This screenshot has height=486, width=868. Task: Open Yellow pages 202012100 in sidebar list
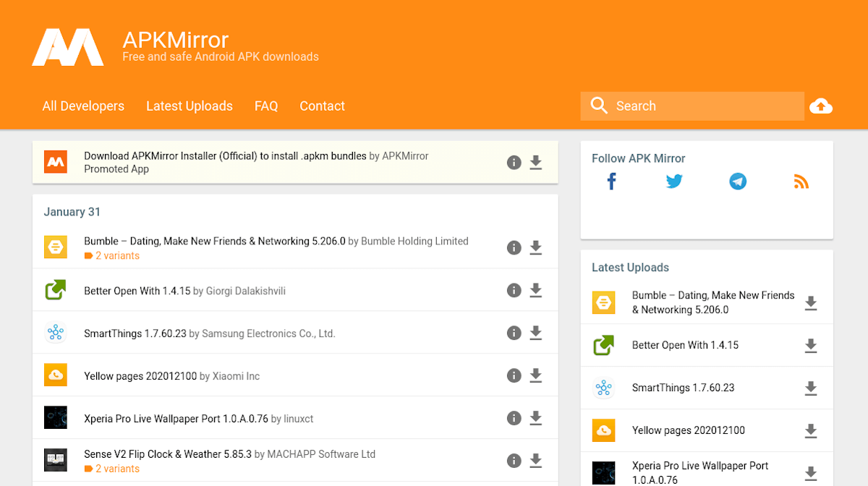(x=689, y=430)
